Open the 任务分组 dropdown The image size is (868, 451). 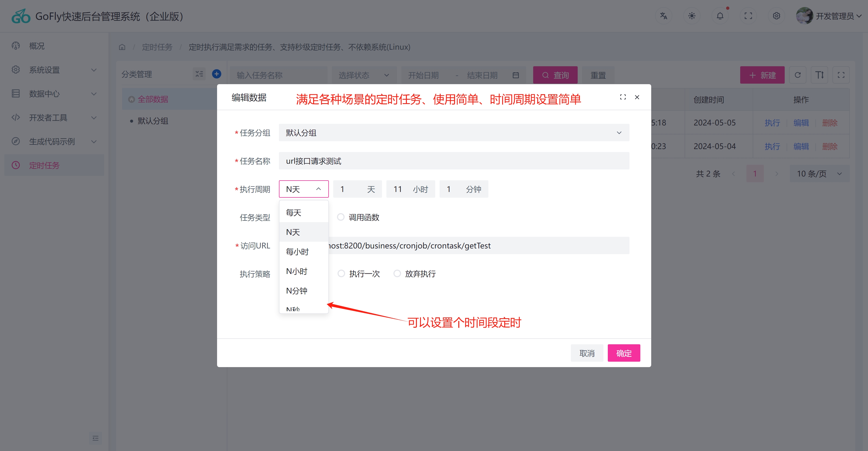click(454, 133)
